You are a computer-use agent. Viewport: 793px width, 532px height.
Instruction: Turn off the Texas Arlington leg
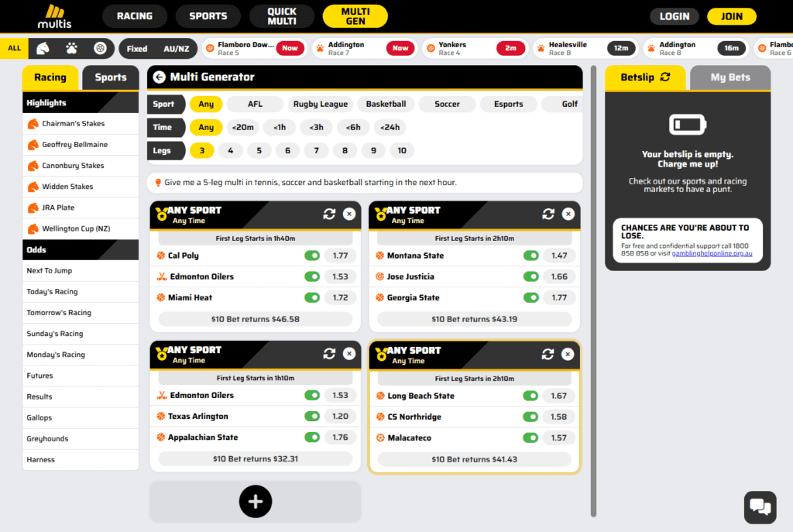312,416
